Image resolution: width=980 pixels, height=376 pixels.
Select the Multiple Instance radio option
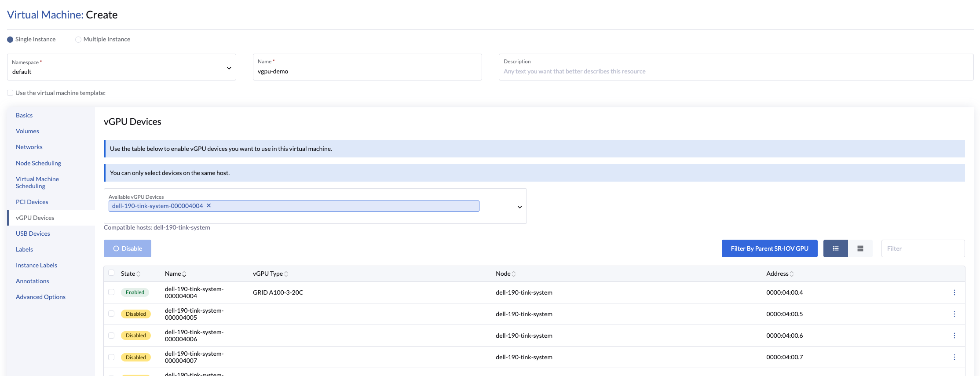click(78, 40)
